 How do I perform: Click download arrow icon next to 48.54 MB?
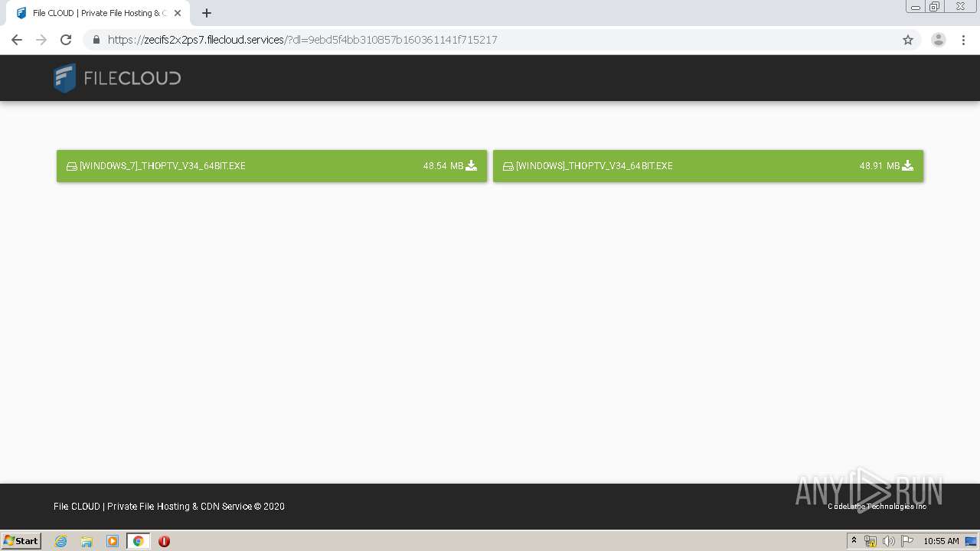point(472,165)
